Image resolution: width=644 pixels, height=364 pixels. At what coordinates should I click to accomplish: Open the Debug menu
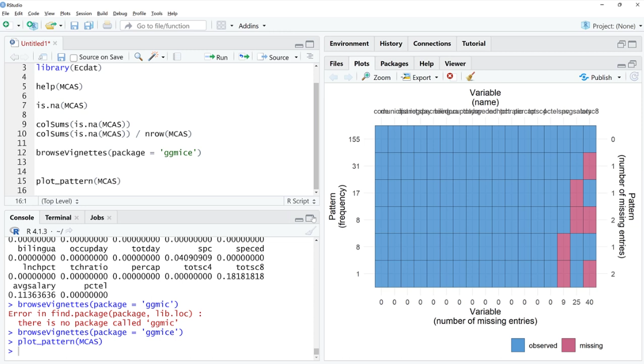120,13
